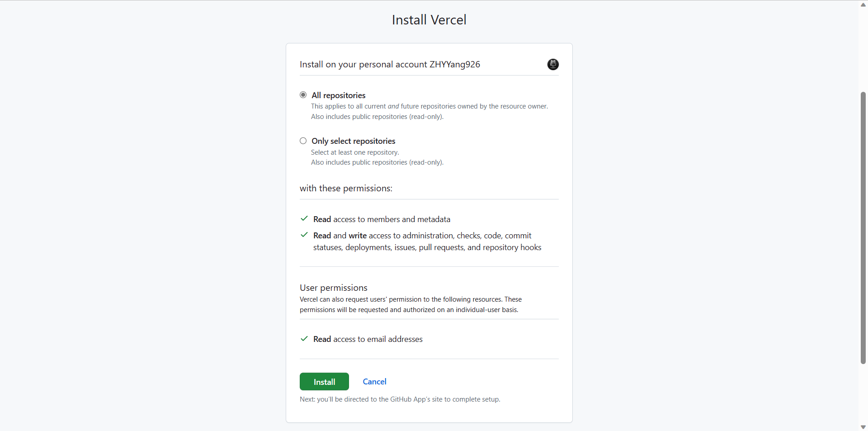Click the Install Vercel page heading
Viewport: 868px width, 431px height.
(x=429, y=20)
